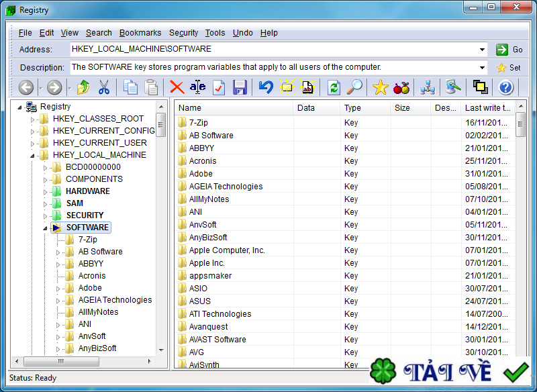Collapse the SOFTWARE key in the tree
Screen dimensions: 537x392
45,228
